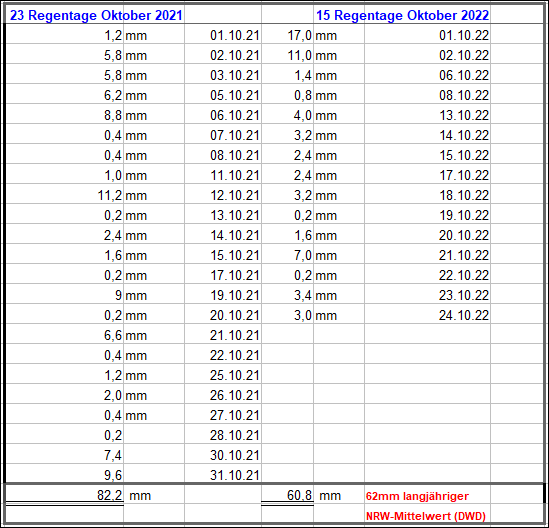Click the date cell 24.10.22
This screenshot has width=549, height=528.
tap(464, 315)
